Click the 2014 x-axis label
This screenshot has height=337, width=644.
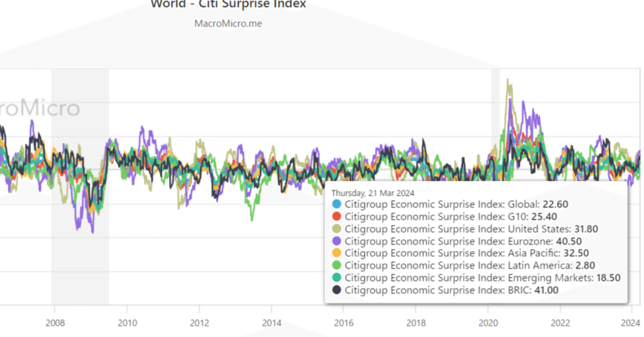click(271, 322)
